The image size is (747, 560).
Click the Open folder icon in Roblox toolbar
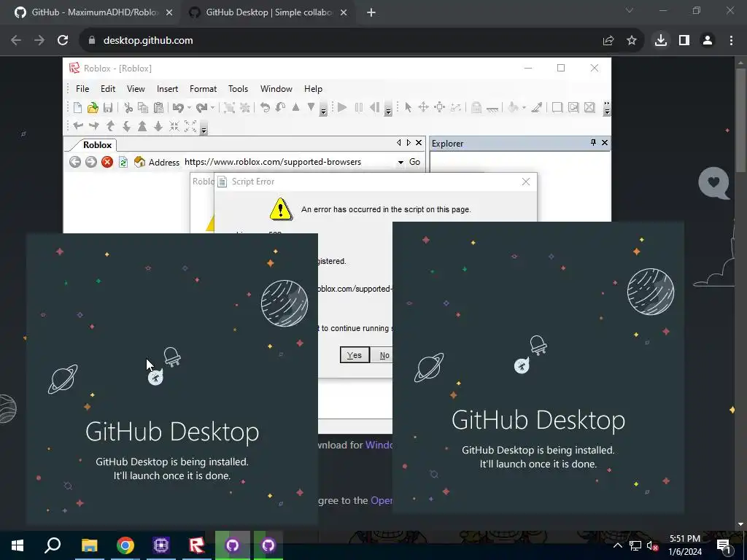(93, 108)
